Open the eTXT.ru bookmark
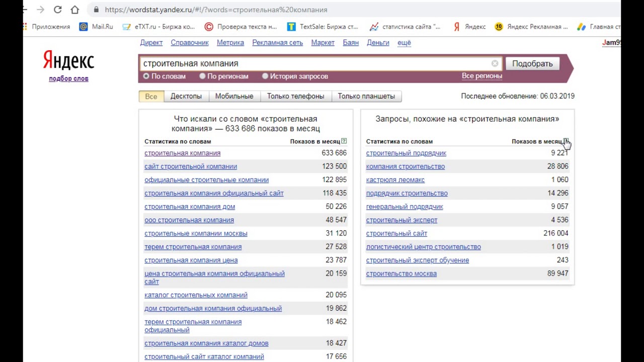 (x=158, y=27)
